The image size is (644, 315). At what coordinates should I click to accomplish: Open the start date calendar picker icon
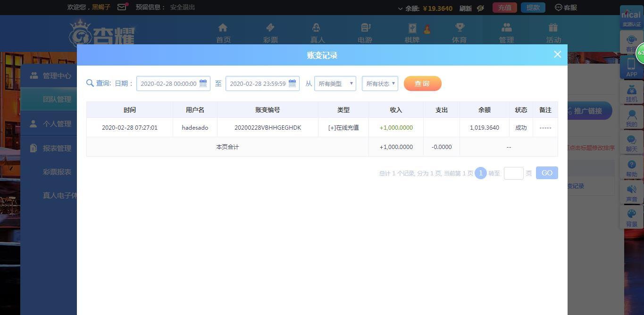pyautogui.click(x=203, y=83)
